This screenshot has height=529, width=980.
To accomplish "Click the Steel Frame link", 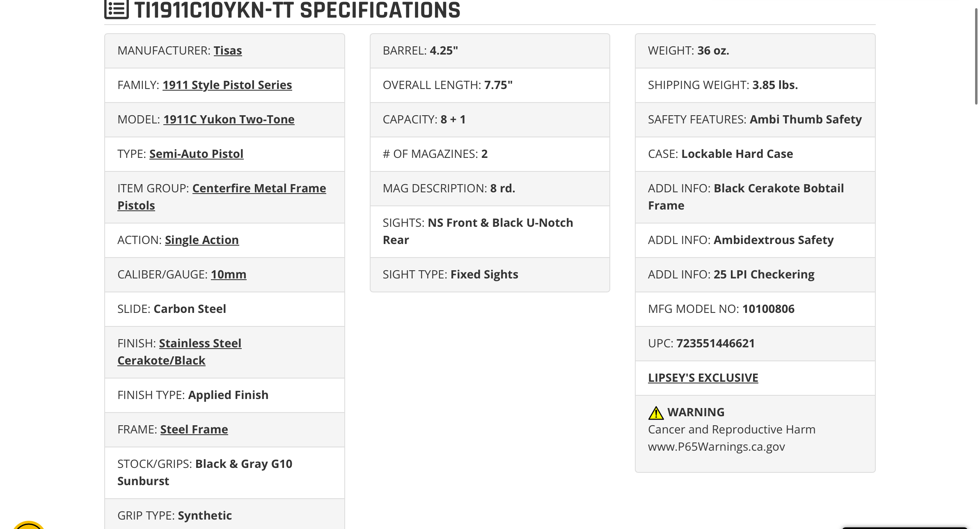I will pyautogui.click(x=194, y=429).
